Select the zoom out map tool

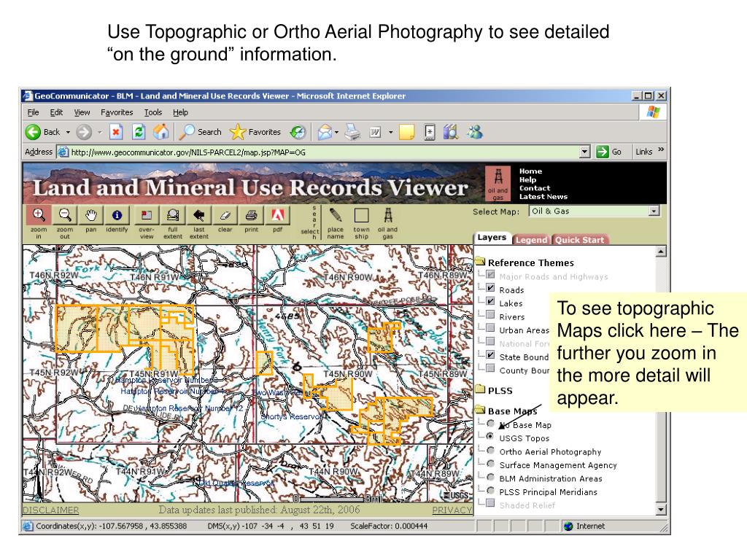pos(65,216)
